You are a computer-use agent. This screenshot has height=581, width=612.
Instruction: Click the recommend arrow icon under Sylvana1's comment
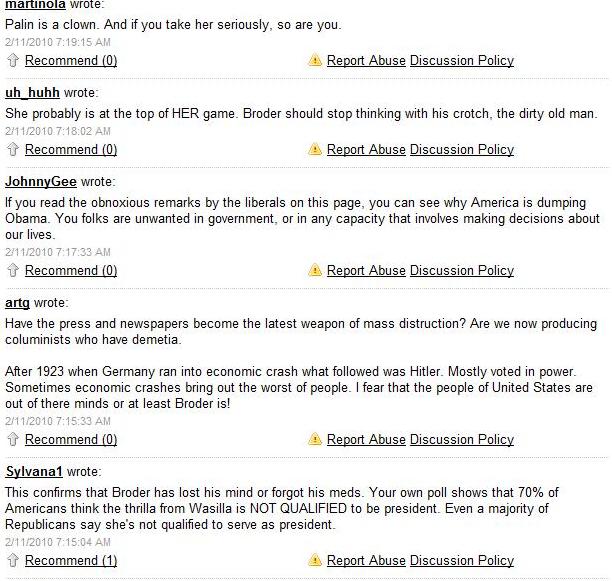[x=13, y=560]
